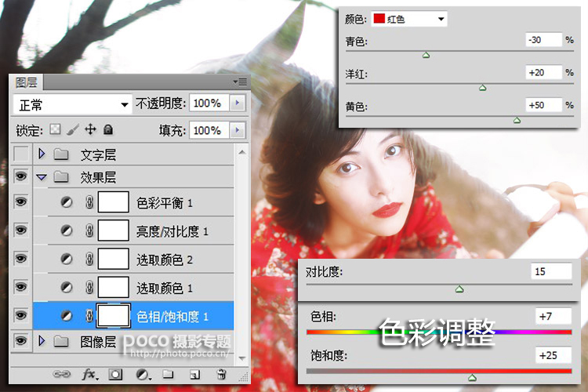Click the mask link chain icon on 色相/饱和度 1
The image size is (588, 392).
89,316
